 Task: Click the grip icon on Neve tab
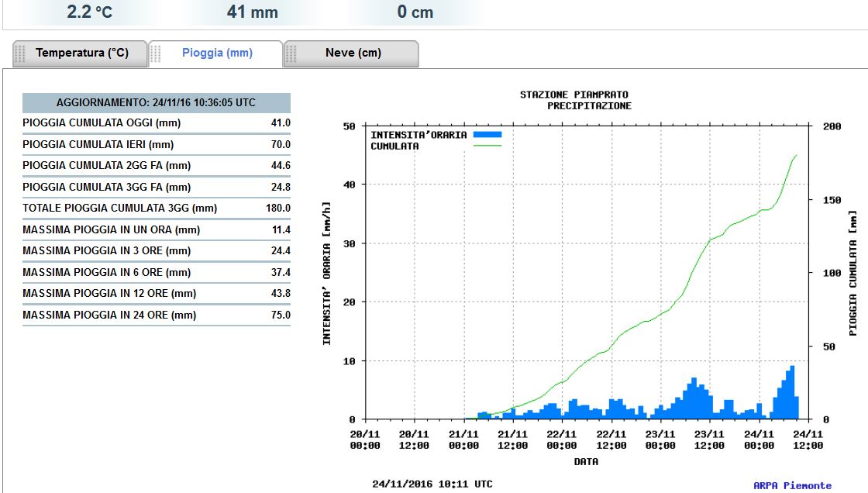pos(291,53)
